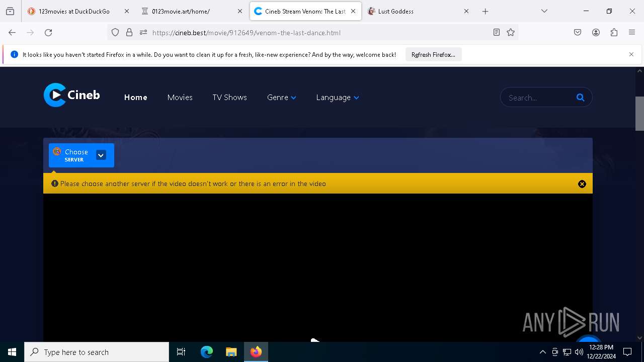Open tracking protection shield icon
Screen dimensions: 644x362
tap(115, 33)
